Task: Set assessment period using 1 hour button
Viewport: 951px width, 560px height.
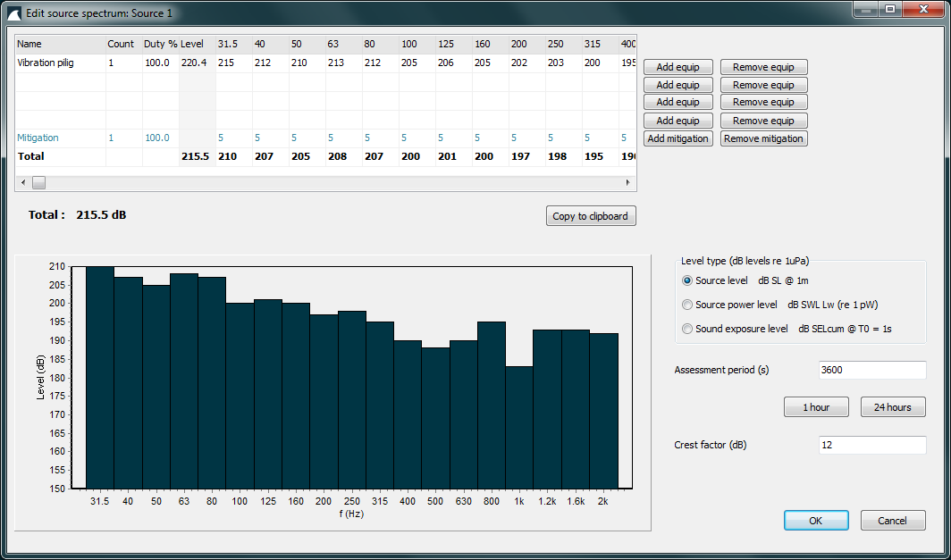Action: point(815,406)
